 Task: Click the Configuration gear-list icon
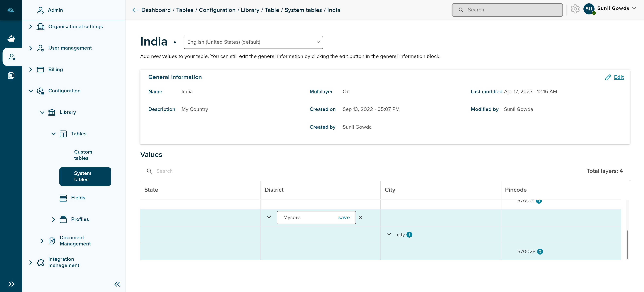click(x=40, y=91)
